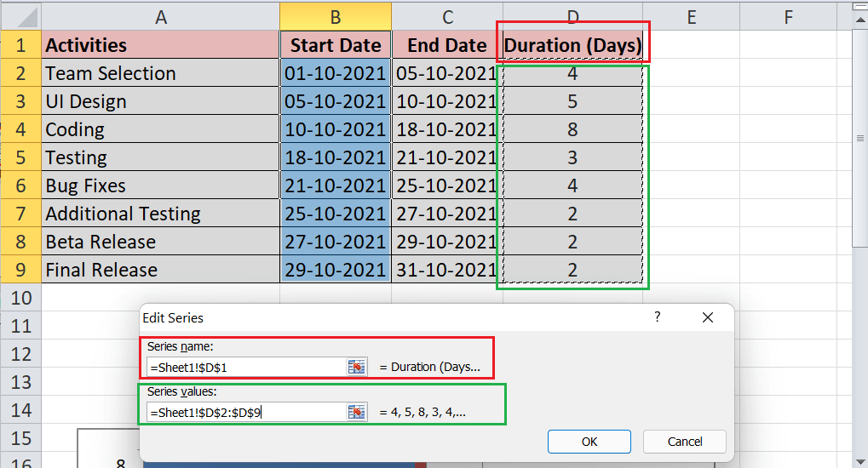This screenshot has height=468, width=868.
Task: Select row 9 header
Action: (x=21, y=270)
